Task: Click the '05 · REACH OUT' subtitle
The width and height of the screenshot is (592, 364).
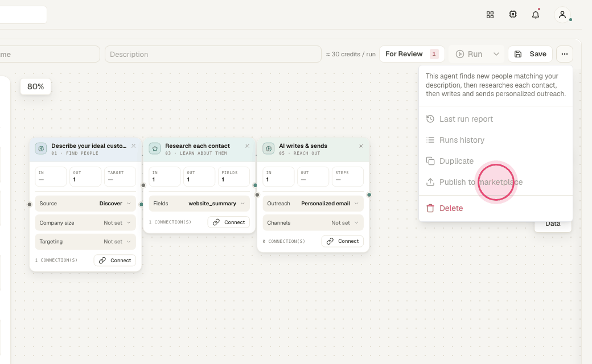Action: click(299, 153)
